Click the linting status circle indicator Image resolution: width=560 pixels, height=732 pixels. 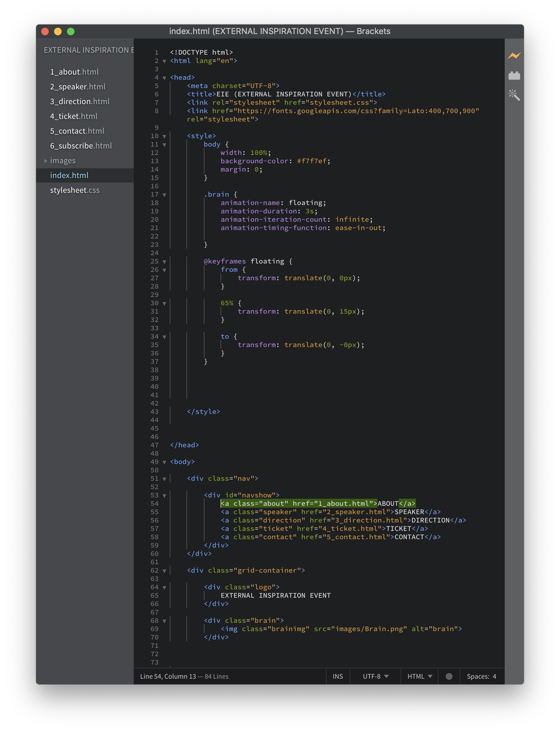tap(449, 676)
